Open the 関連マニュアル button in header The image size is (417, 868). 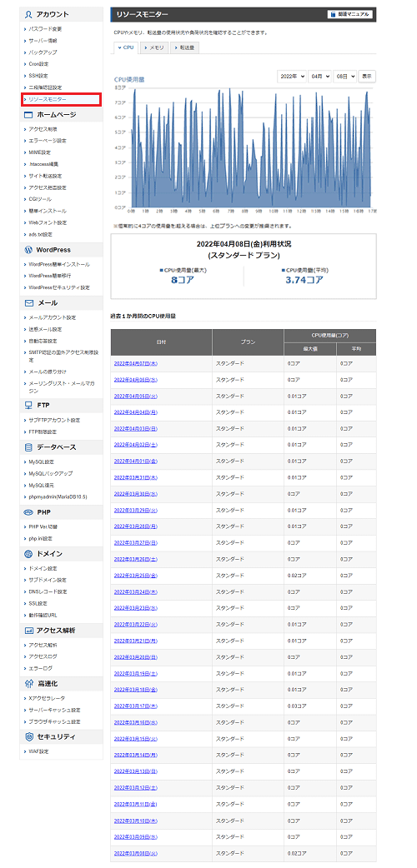[x=350, y=14]
